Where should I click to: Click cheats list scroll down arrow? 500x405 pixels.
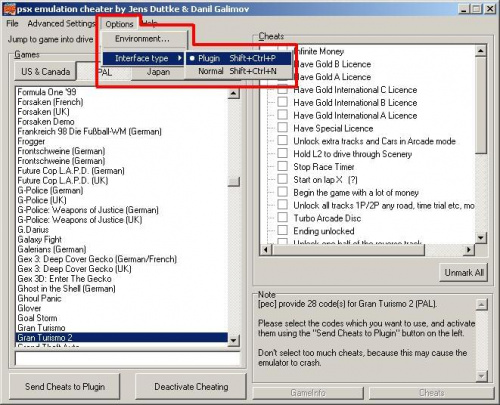point(480,238)
